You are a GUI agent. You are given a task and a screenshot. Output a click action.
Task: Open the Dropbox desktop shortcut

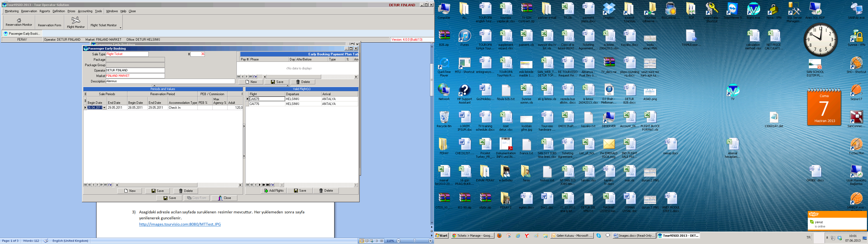point(608,11)
